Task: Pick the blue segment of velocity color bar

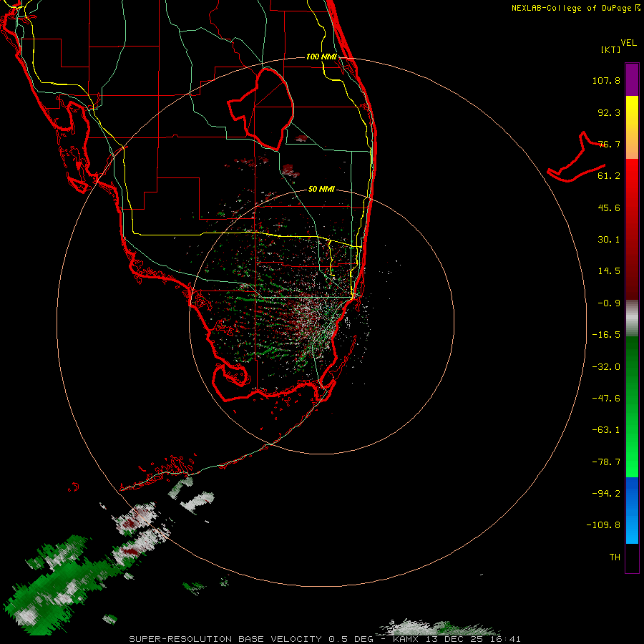Action: [632, 510]
